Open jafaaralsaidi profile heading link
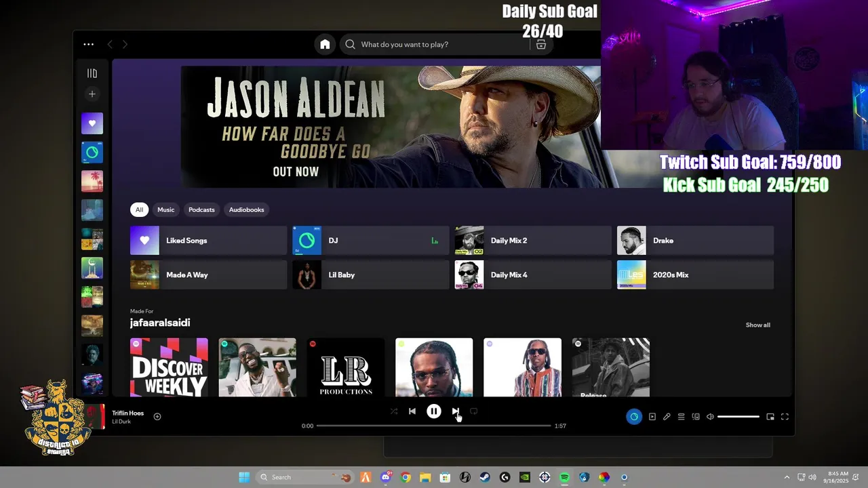 [160, 323]
